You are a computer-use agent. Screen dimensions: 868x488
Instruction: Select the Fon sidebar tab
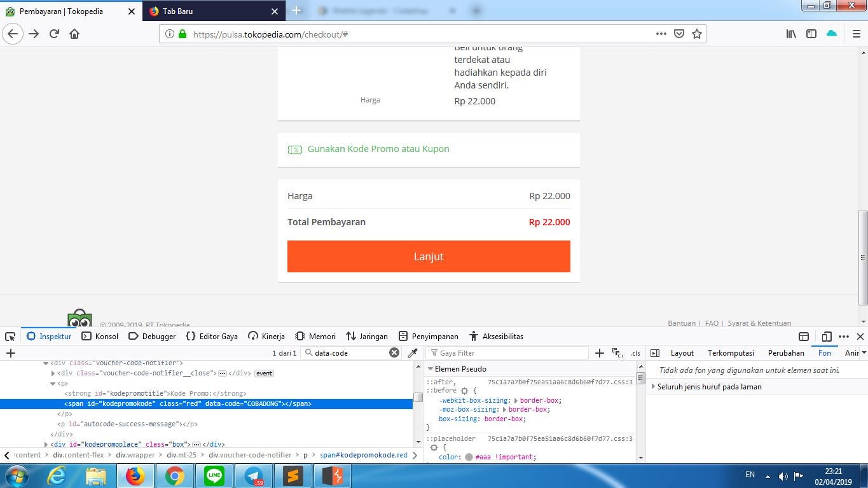[x=825, y=353]
